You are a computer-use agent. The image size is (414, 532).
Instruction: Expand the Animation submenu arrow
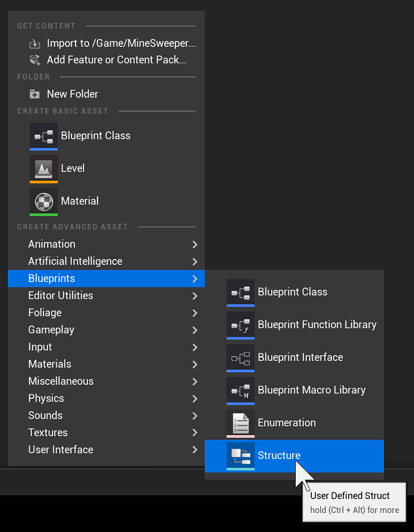195,244
